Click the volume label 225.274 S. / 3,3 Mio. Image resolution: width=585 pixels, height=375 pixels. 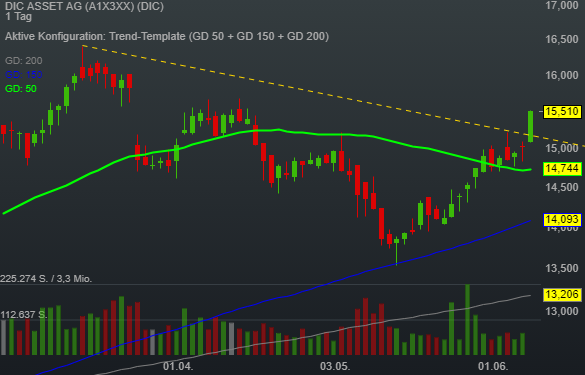tap(46, 279)
